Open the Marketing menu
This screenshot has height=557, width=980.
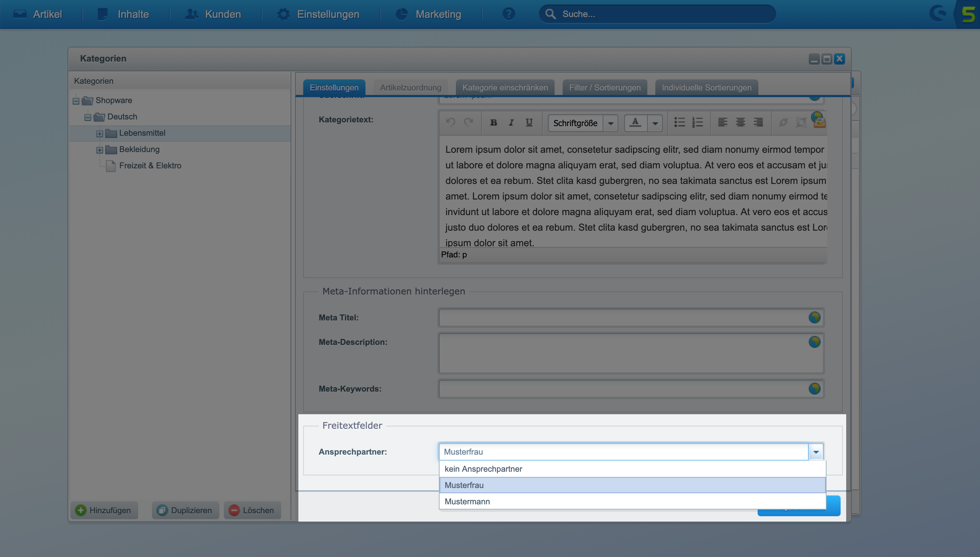pos(428,14)
